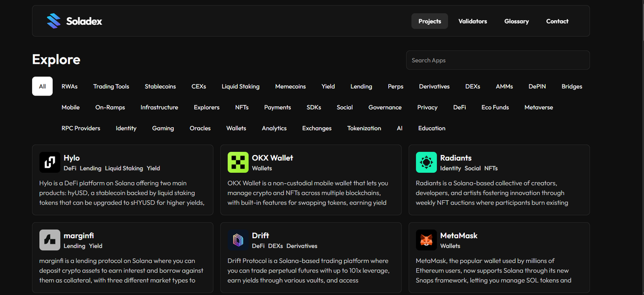The height and width of the screenshot is (295, 644).
Task: Filter by Trading Tools category
Action: pos(111,86)
